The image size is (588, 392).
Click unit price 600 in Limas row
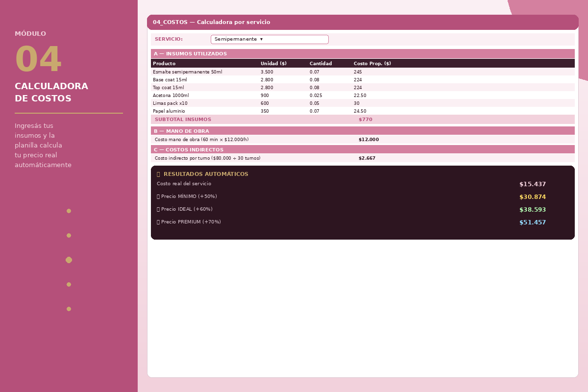tap(265, 103)
